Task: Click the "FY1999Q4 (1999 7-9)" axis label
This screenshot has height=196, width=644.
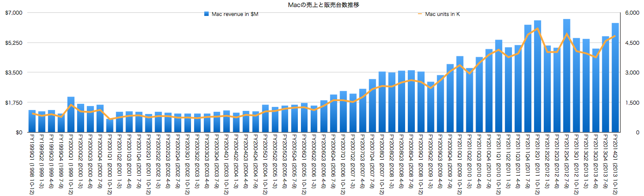Action: pos(61,161)
